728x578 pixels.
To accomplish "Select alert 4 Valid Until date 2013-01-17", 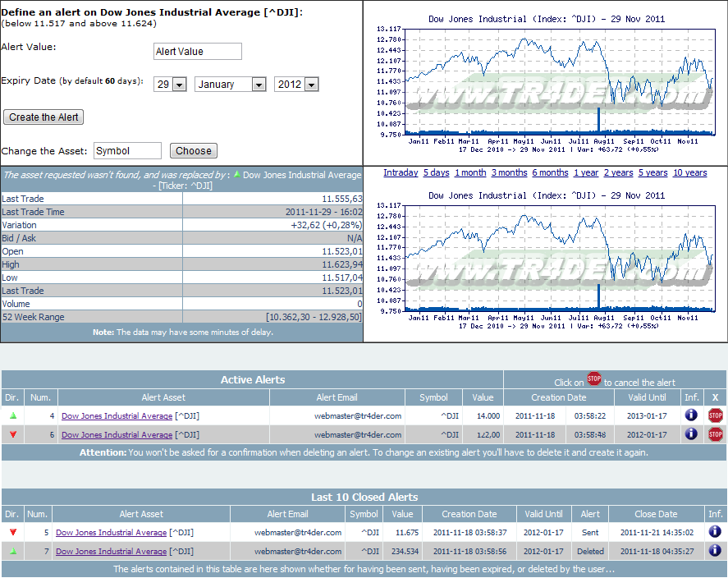I will pos(647,416).
